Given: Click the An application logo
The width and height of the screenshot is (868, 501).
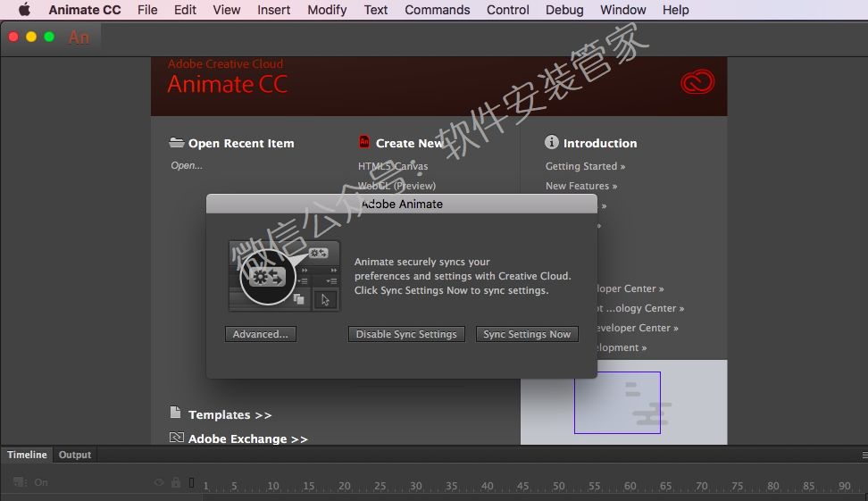Looking at the screenshot, I should (x=79, y=38).
